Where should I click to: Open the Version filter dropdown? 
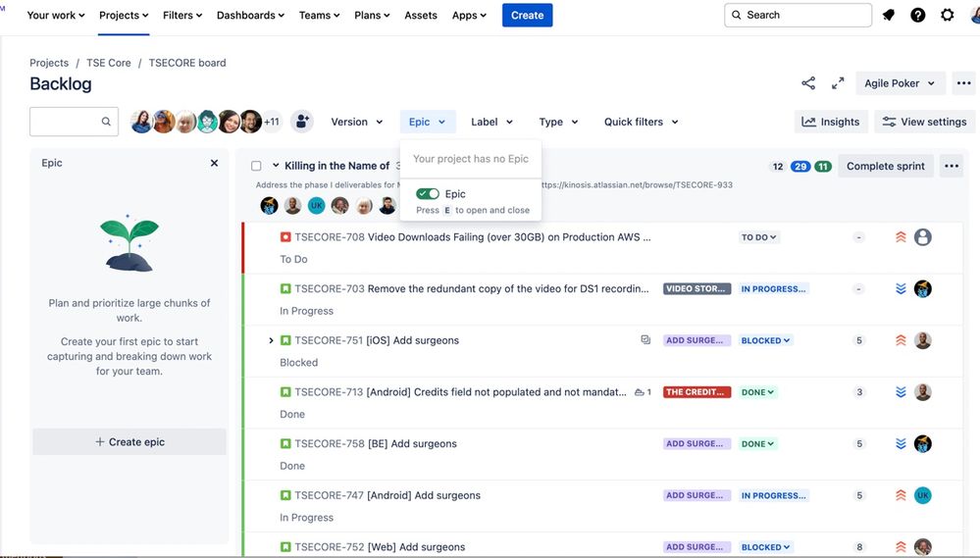(x=356, y=122)
